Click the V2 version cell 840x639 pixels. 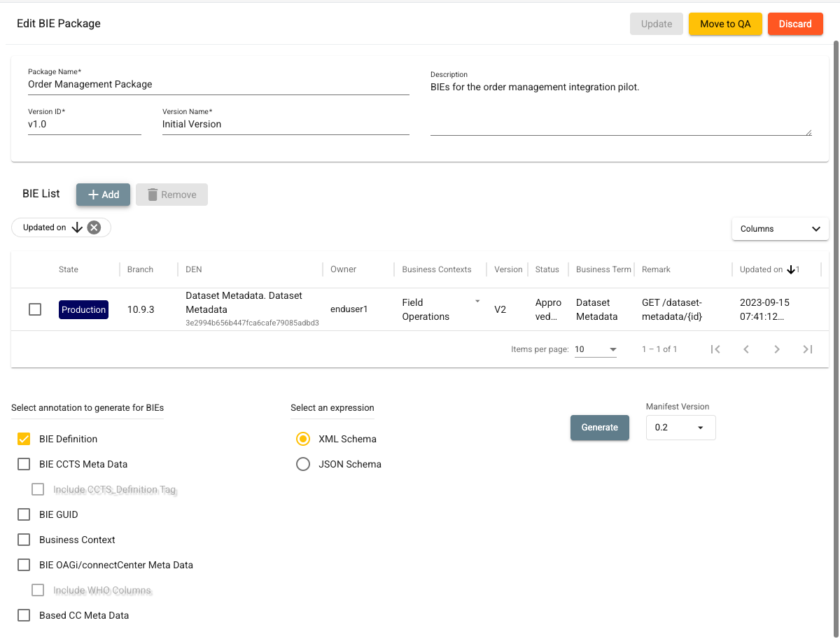pyautogui.click(x=500, y=309)
